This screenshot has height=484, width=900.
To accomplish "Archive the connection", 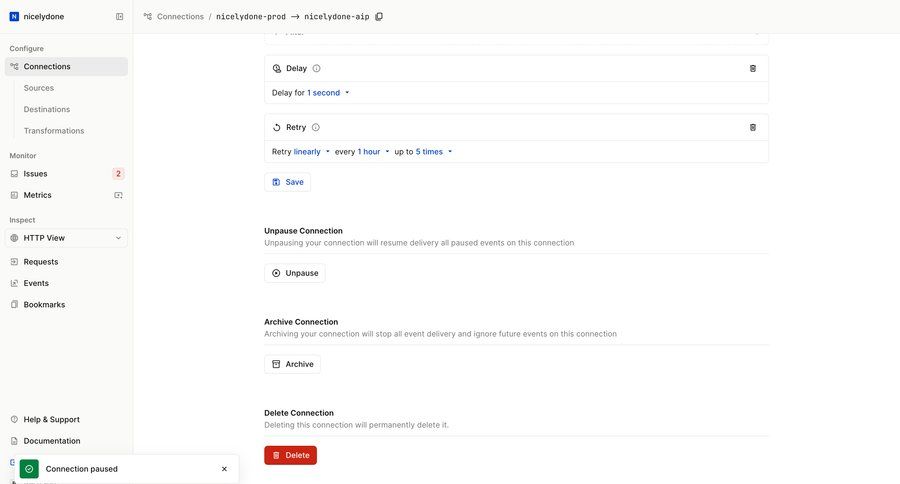I will [293, 364].
